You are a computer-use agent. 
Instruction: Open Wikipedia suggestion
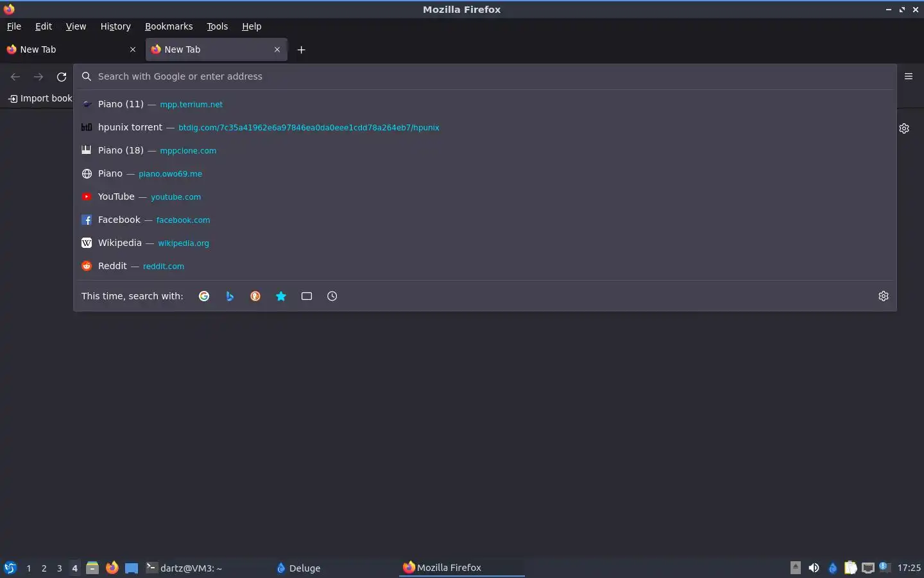[x=484, y=243]
